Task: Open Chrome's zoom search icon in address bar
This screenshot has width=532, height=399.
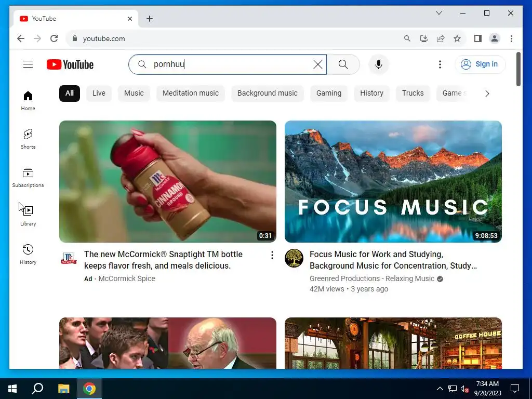Action: point(407,38)
